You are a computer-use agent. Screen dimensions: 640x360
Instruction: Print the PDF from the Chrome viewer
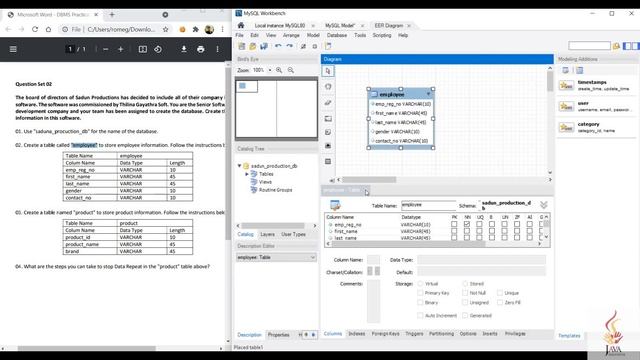[x=200, y=49]
